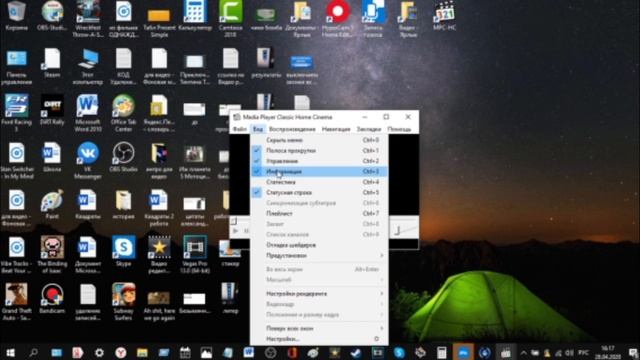Select the Paint desktop shortcut
Viewport: 640px width, 360px height.
[52, 204]
